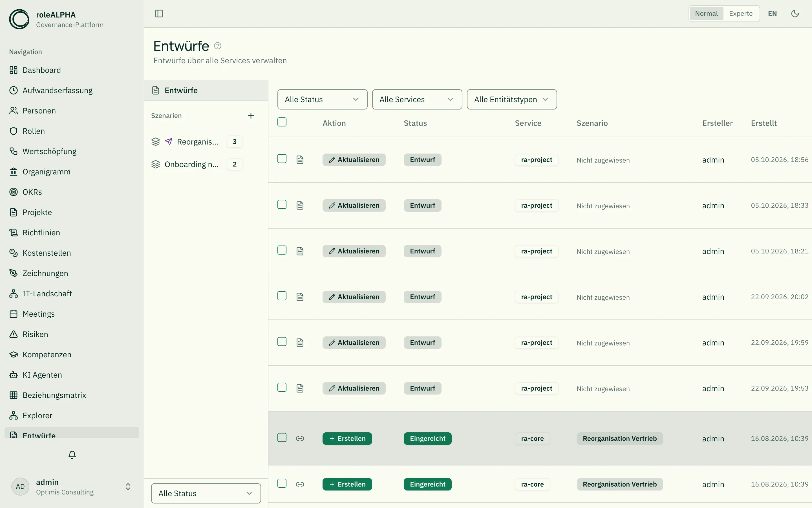Open the Alle Entitätstypen dropdown
Image resolution: width=812 pixels, height=508 pixels.
(511, 99)
